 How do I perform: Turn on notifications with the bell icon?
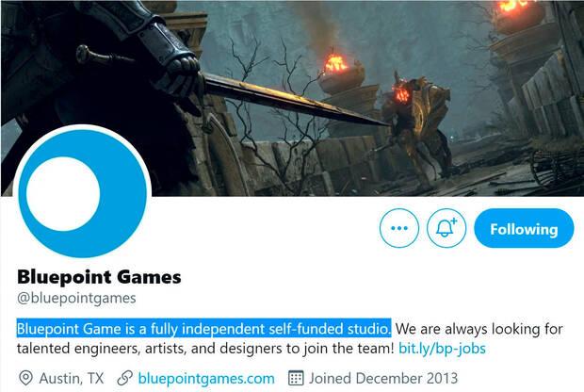(x=446, y=228)
